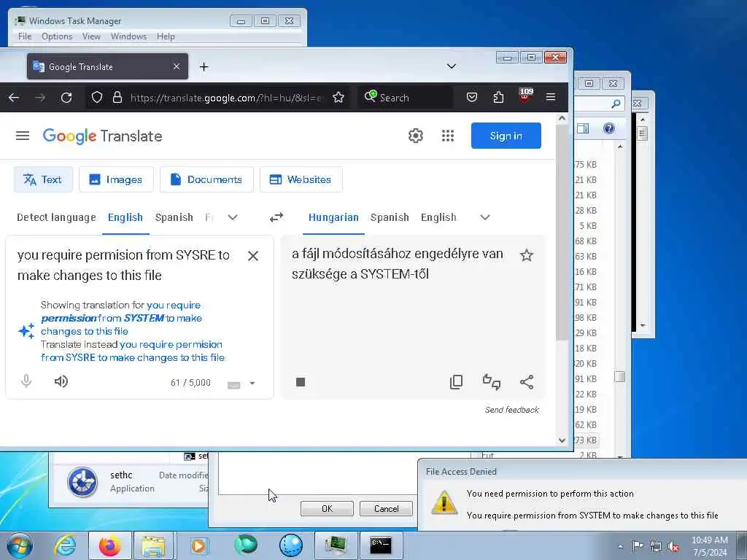Rate this translation
The image size is (747, 560).
[492, 382]
